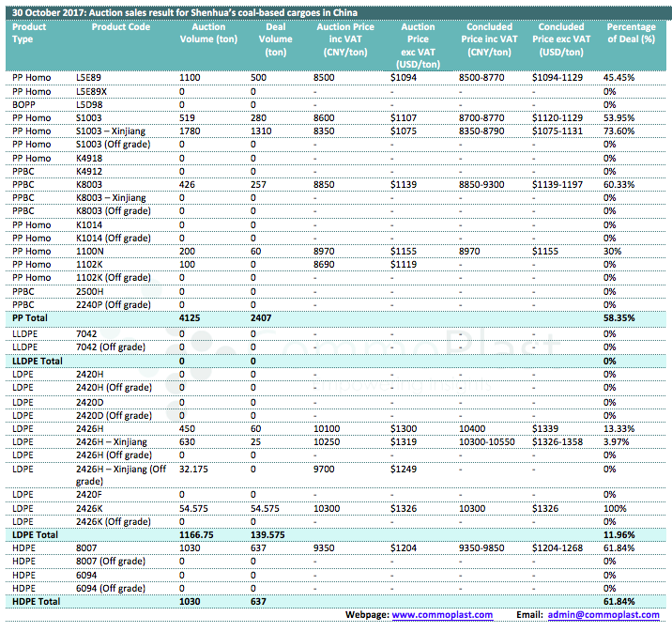This screenshot has width=672, height=632.
Task: Click the 11.96% LDPE Total percentage
Action: pyautogui.click(x=619, y=535)
